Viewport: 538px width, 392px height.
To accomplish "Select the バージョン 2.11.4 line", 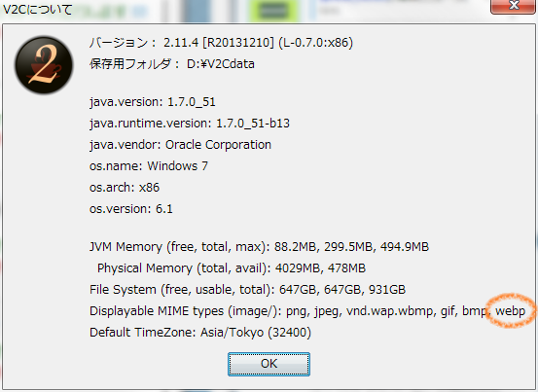I will 221,43.
